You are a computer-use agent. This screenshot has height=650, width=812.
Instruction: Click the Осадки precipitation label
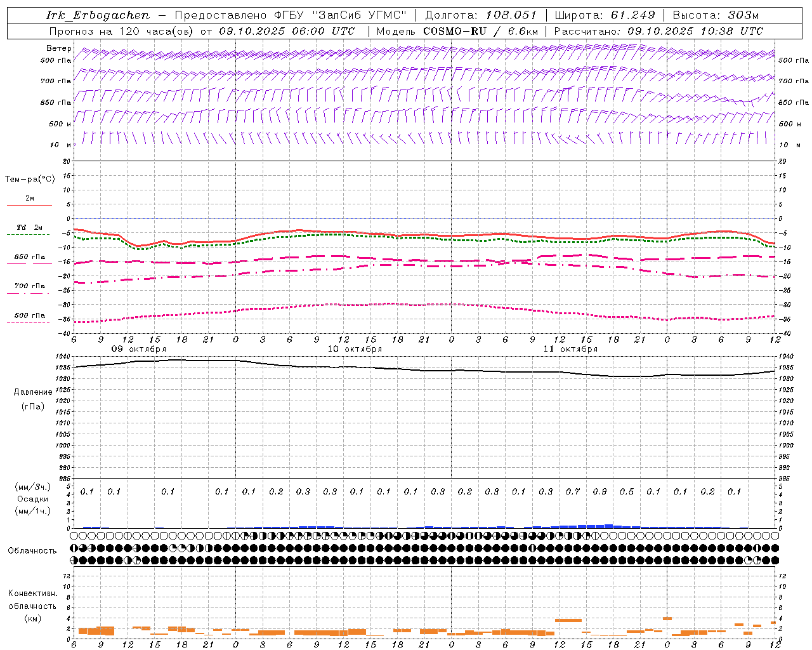(x=33, y=499)
